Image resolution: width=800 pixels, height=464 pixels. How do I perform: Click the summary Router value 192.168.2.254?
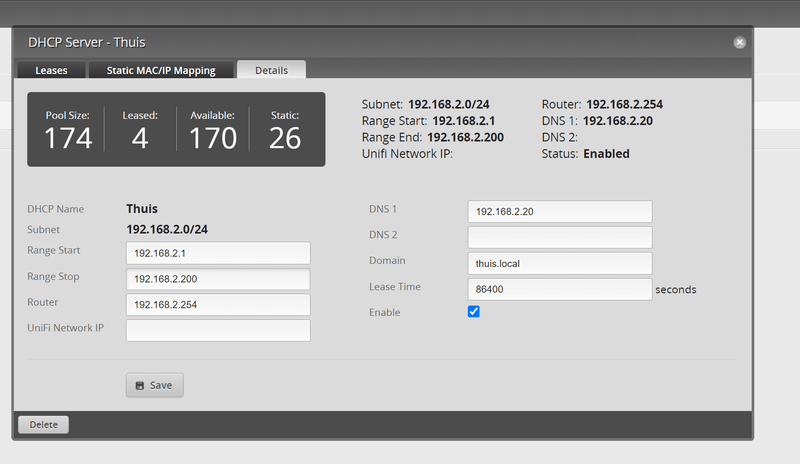point(624,104)
